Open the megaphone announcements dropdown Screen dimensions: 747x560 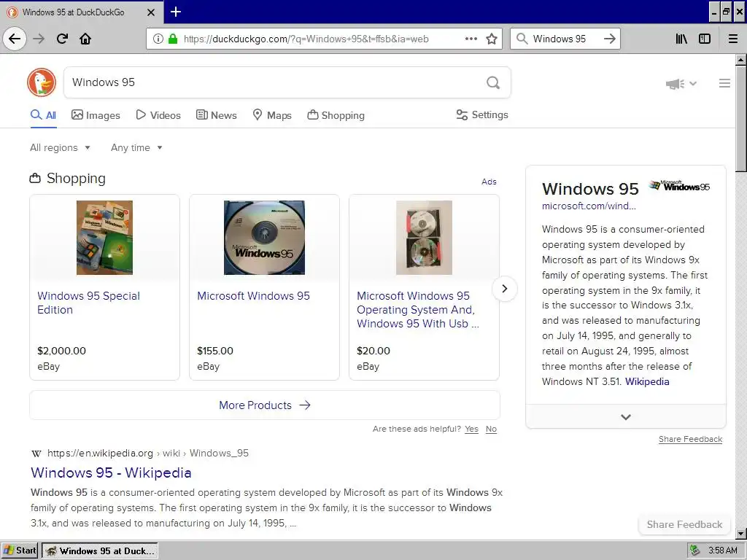[681, 84]
